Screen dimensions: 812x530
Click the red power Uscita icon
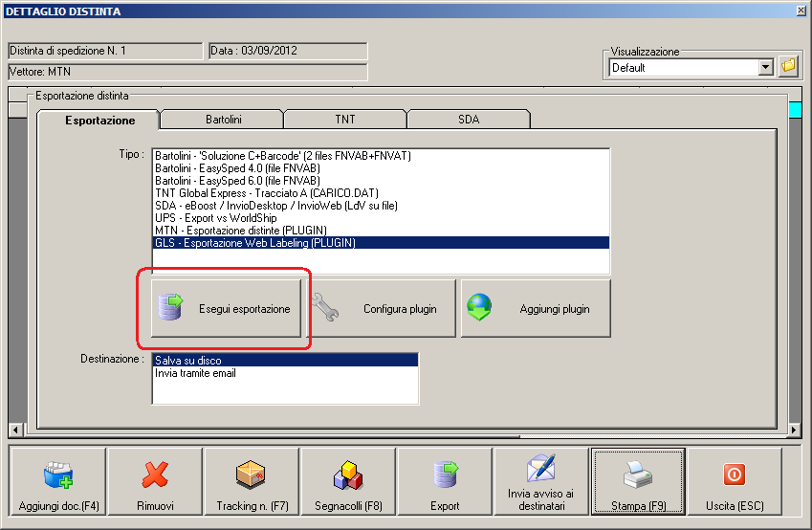[x=735, y=475]
